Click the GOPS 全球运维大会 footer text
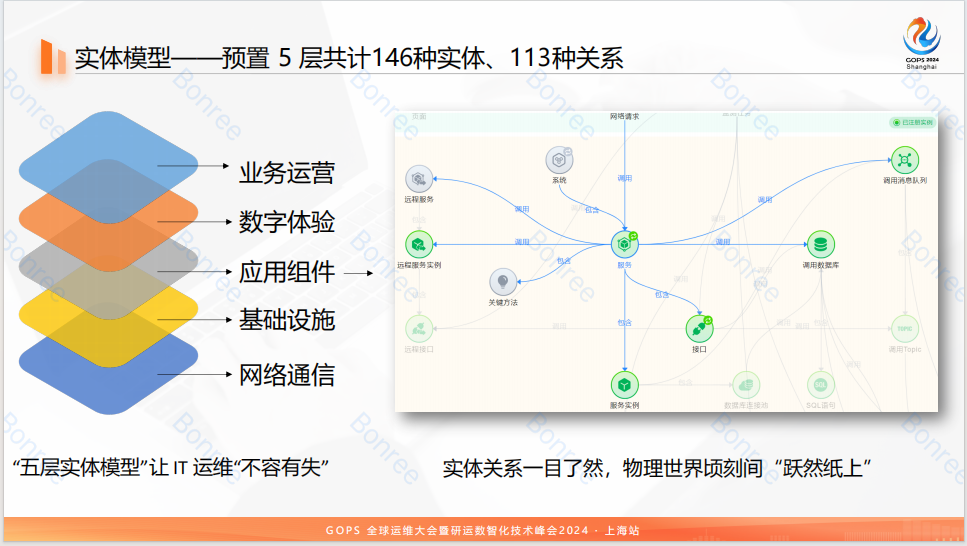The width and height of the screenshot is (967, 546). 483,531
